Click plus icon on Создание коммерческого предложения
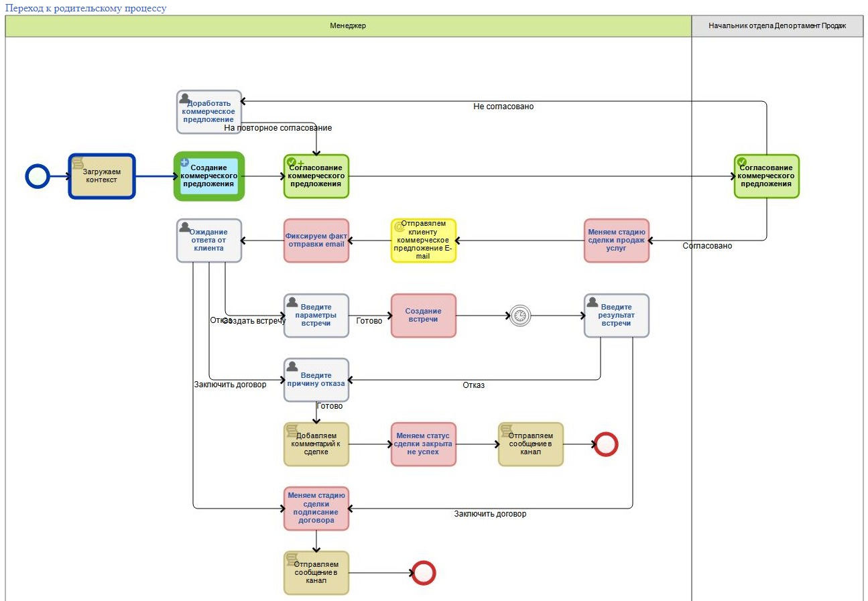This screenshot has height=601, width=868. coord(185,162)
